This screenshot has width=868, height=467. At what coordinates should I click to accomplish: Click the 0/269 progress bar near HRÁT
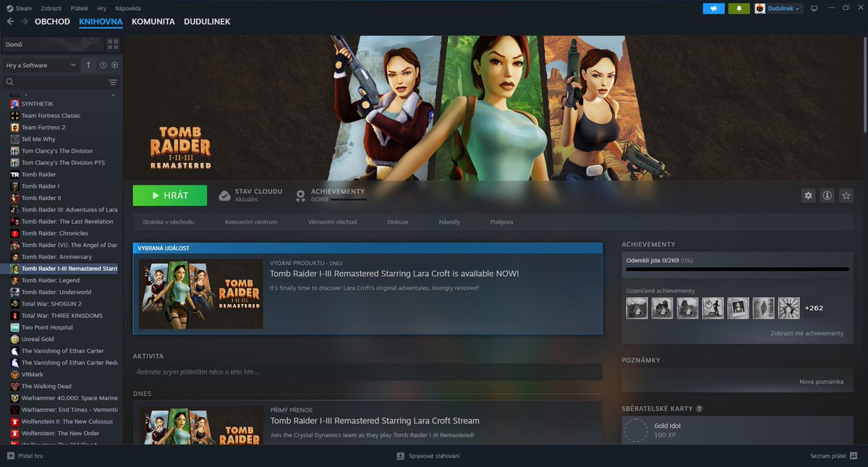click(348, 199)
